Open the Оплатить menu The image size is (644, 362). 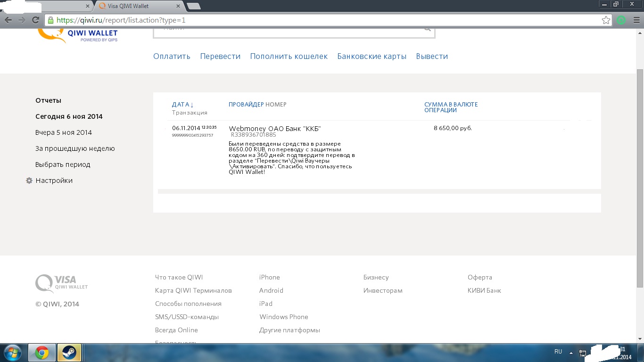[x=172, y=56]
